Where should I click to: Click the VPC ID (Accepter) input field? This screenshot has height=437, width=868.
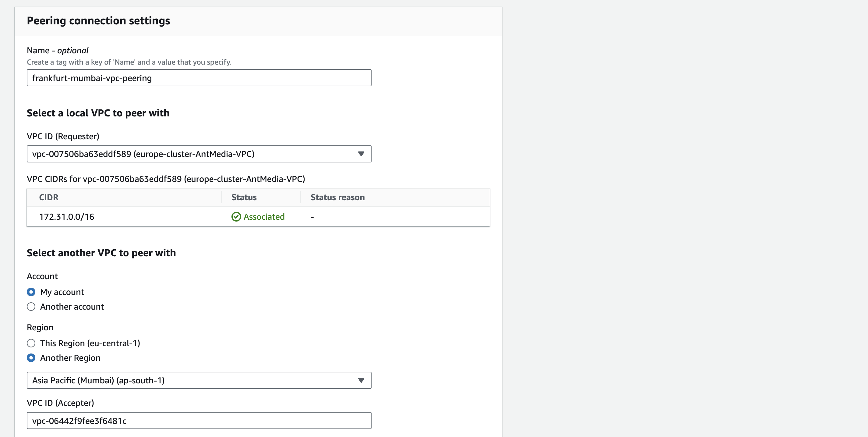[x=199, y=421]
